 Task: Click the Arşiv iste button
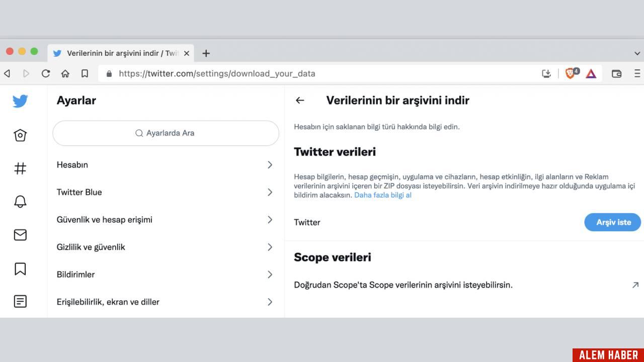coord(613,222)
